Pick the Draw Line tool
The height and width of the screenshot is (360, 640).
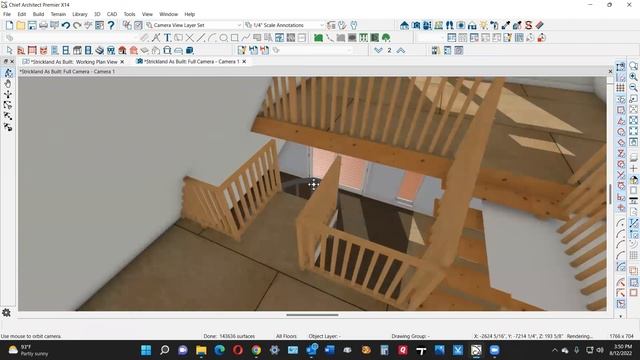click(x=201, y=38)
